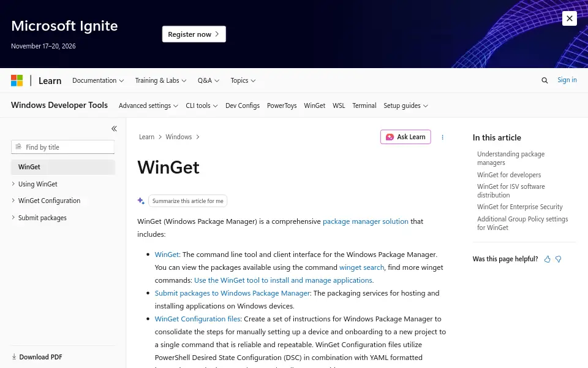Click the AI sparkle summarize icon
The height and width of the screenshot is (368, 588).
tap(141, 201)
